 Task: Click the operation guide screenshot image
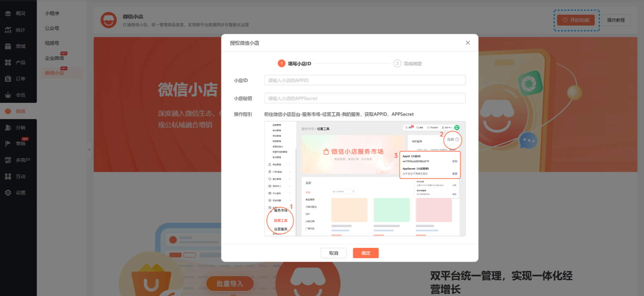(365, 178)
